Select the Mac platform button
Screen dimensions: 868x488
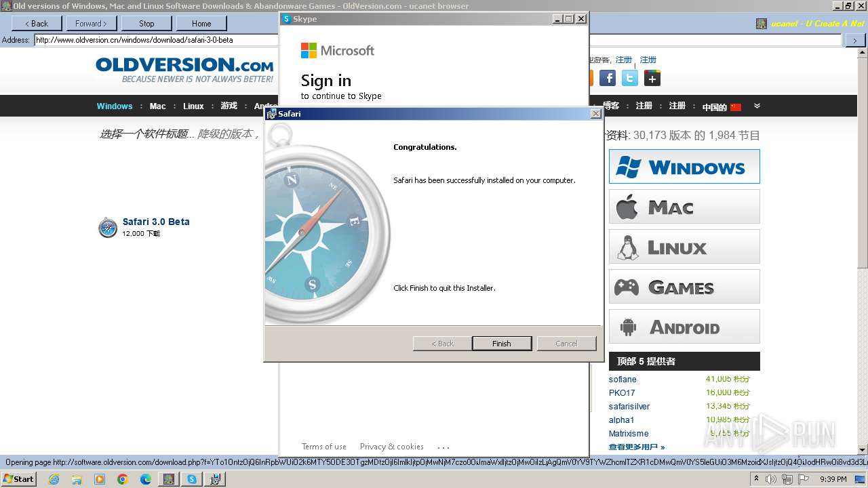[684, 207]
